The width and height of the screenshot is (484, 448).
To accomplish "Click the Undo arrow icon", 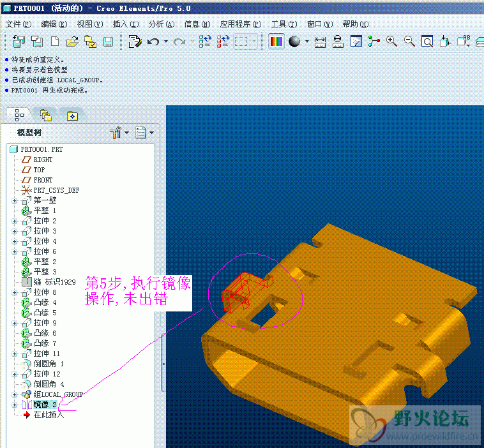I will (153, 41).
